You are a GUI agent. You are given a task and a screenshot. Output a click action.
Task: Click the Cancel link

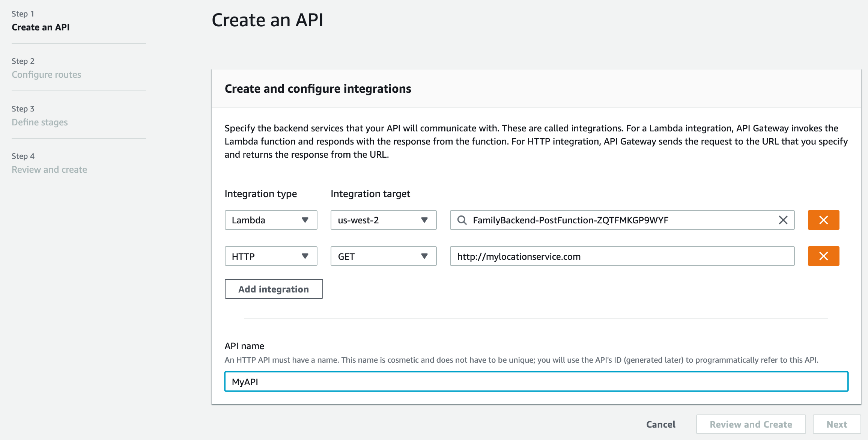coord(660,424)
